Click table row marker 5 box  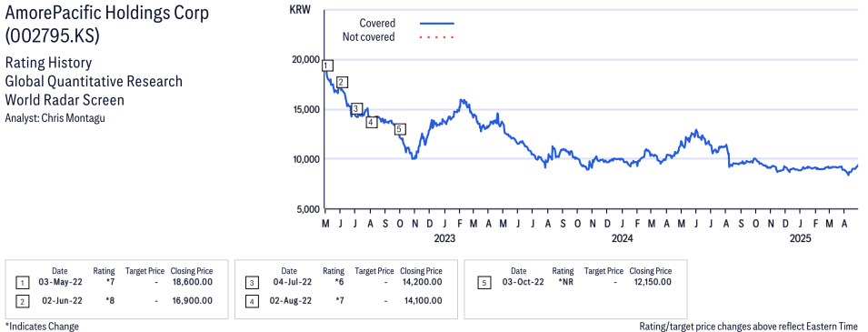[484, 283]
